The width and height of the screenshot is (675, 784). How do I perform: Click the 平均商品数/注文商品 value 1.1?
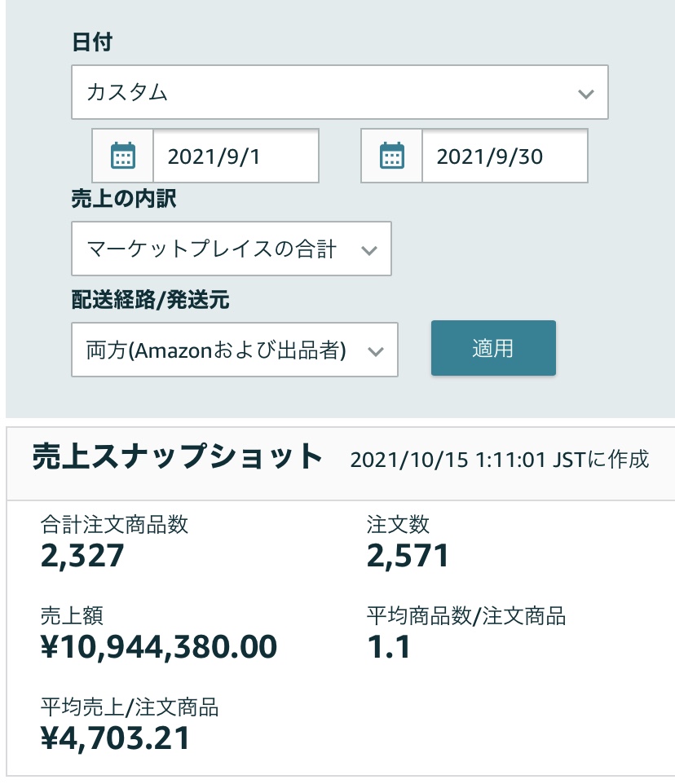pyautogui.click(x=389, y=647)
